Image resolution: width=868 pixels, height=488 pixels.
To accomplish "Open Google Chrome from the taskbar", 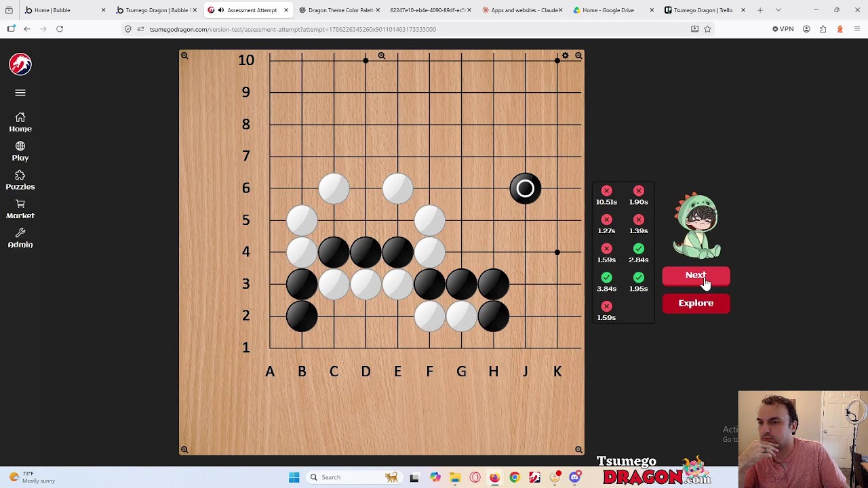I will click(515, 477).
